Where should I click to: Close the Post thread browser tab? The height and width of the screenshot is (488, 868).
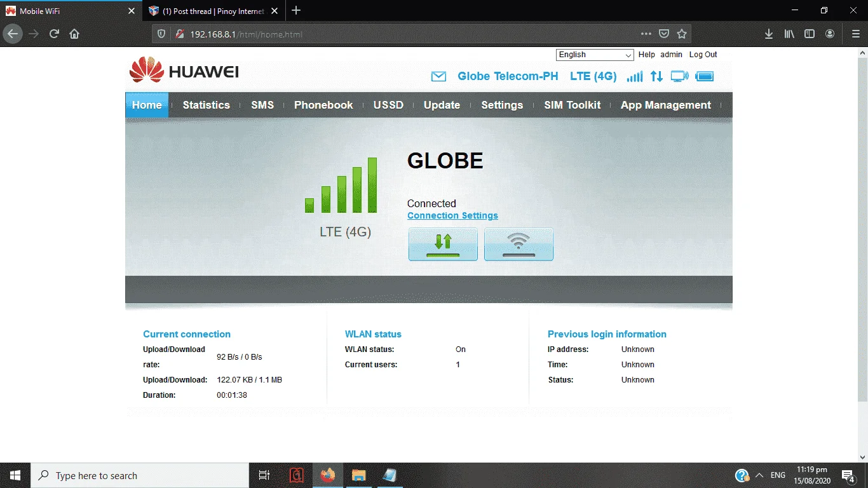275,11
